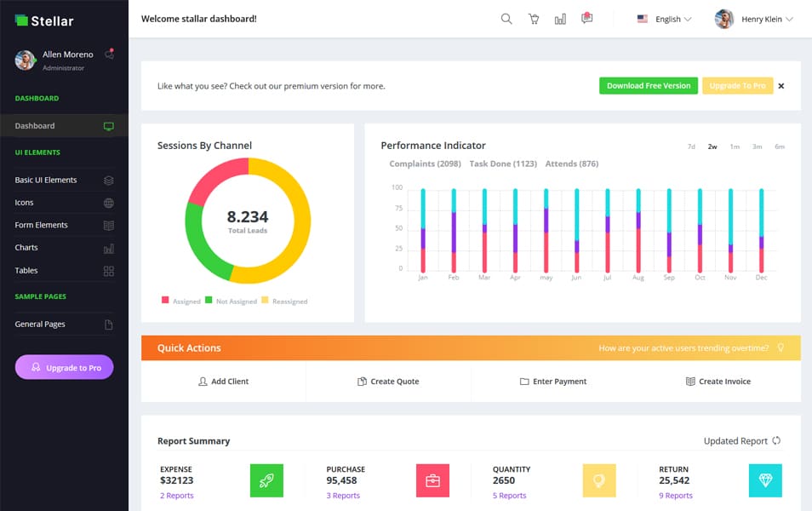Screen dimensions: 812x511
Task: Open the settings chevron beside Allen Moreno
Action: 109,54
